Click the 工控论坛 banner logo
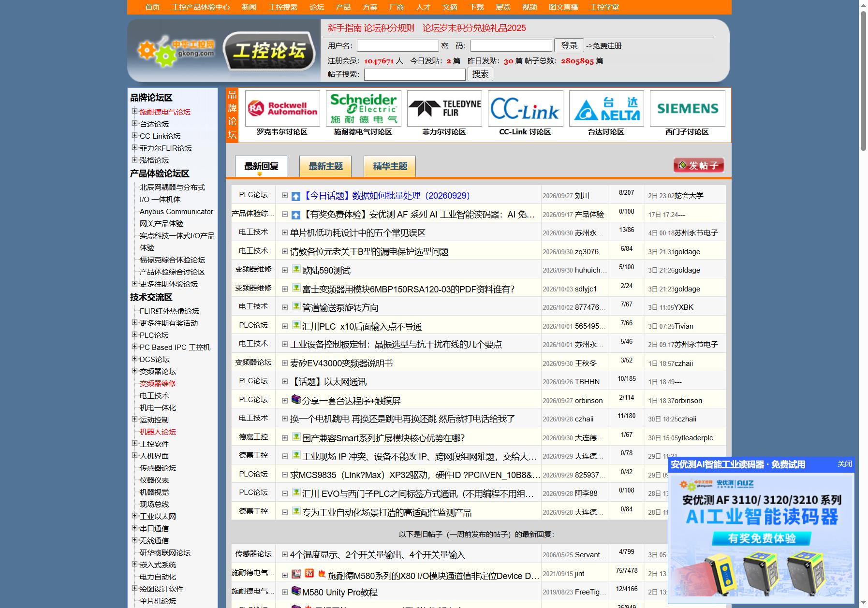Image resolution: width=868 pixels, height=608 pixels. (x=269, y=51)
